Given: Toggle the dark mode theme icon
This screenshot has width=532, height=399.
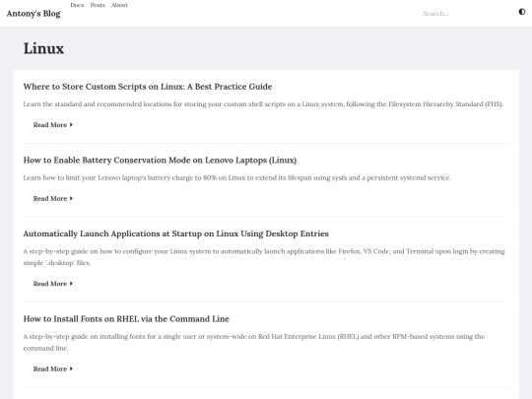Looking at the screenshot, I should pos(522,12).
